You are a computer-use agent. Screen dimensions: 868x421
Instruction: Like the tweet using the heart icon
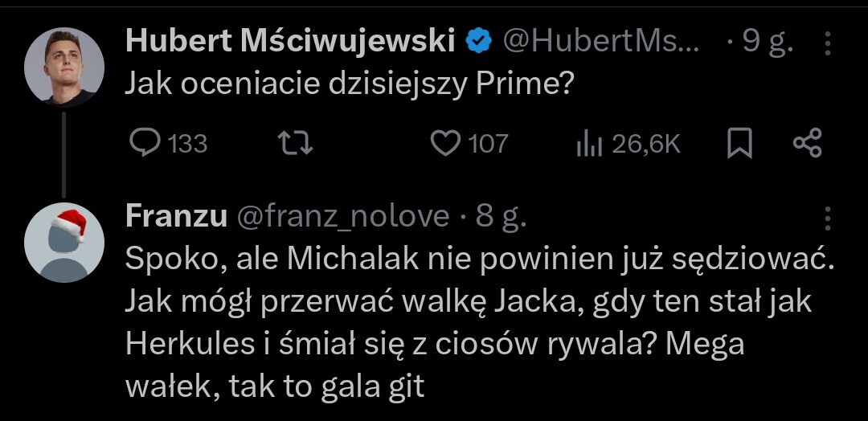(x=443, y=143)
